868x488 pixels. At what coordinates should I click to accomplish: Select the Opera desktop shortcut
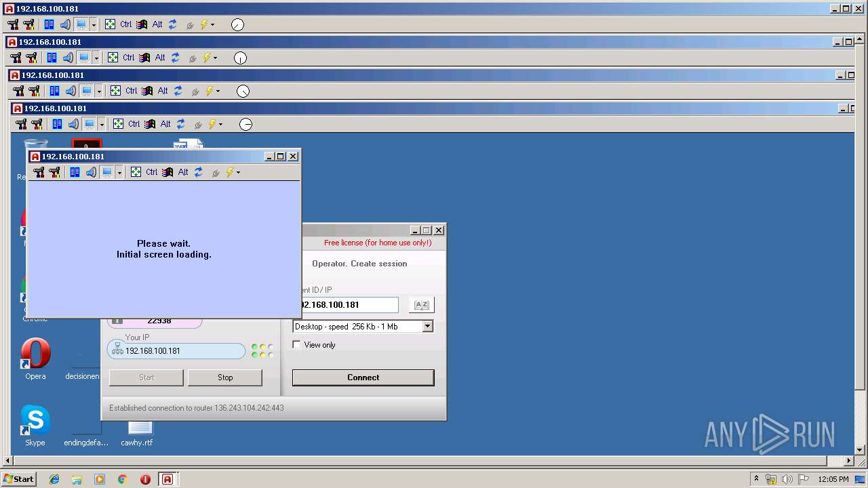(35, 359)
